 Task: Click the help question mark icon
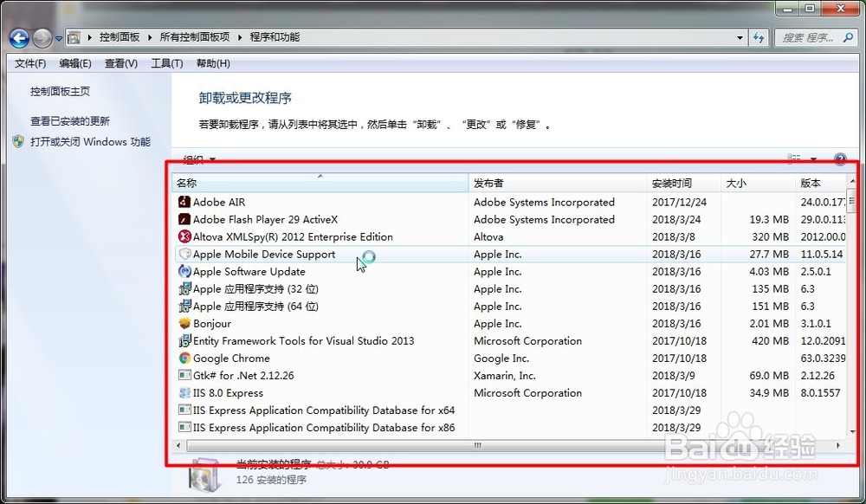point(839,159)
